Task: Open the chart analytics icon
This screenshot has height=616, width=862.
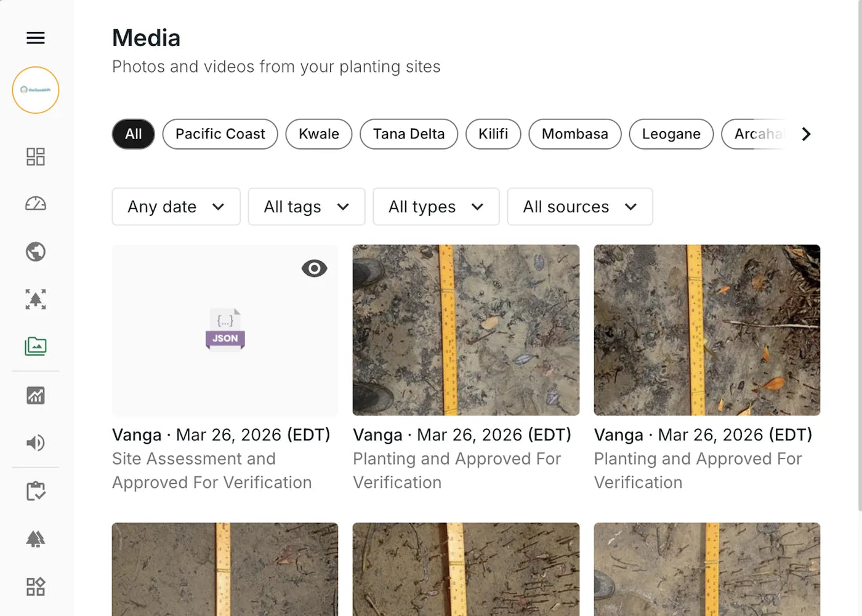Action: pos(36,395)
